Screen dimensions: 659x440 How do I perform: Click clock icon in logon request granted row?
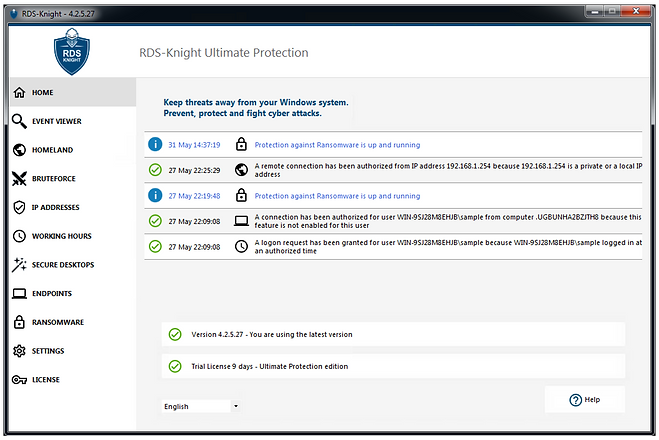pyautogui.click(x=241, y=246)
